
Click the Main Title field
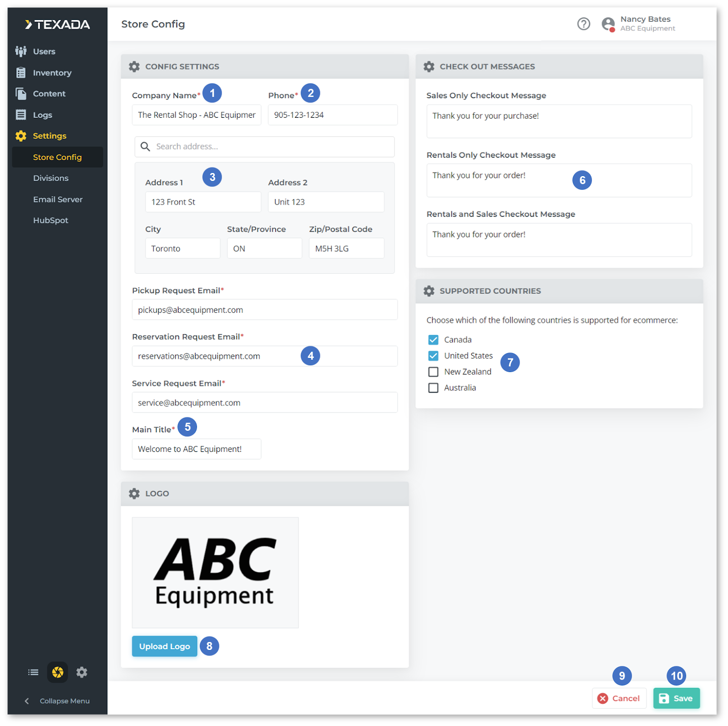coord(197,449)
